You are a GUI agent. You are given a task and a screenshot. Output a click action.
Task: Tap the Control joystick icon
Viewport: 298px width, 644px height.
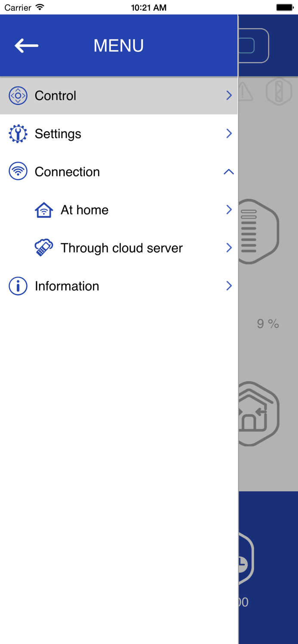(x=18, y=96)
